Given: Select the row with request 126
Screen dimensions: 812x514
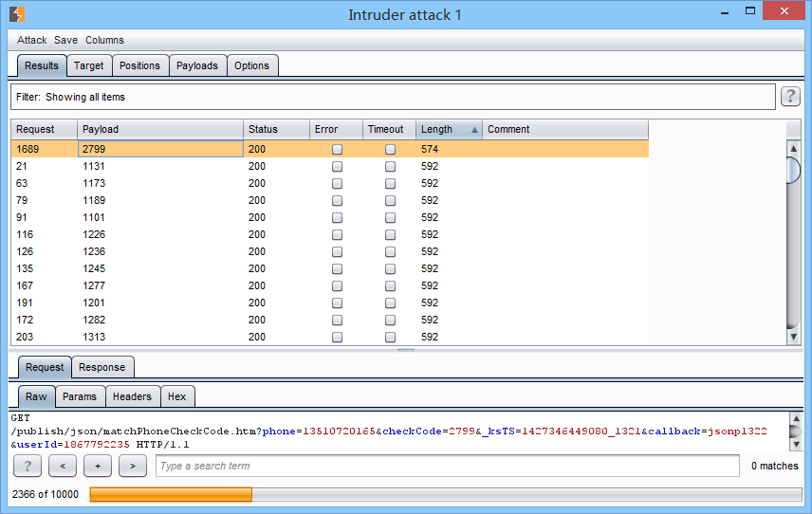Looking at the screenshot, I should [330, 251].
